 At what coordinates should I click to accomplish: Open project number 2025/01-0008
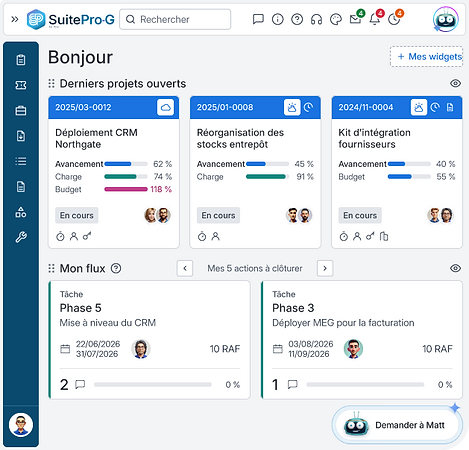225,107
